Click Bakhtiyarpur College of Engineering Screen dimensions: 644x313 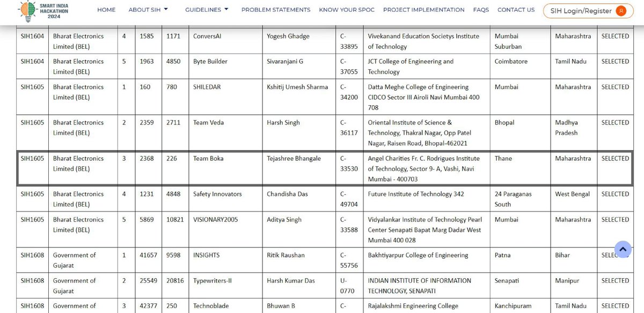pos(418,255)
